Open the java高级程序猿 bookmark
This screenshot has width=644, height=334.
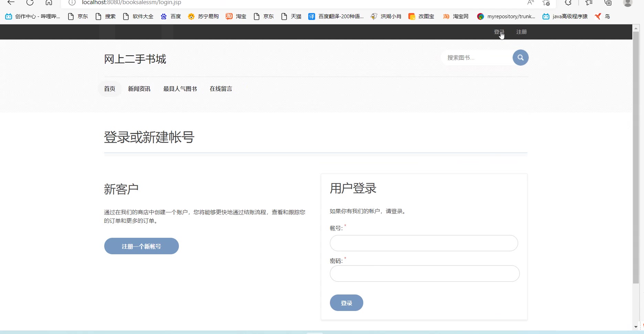(565, 16)
